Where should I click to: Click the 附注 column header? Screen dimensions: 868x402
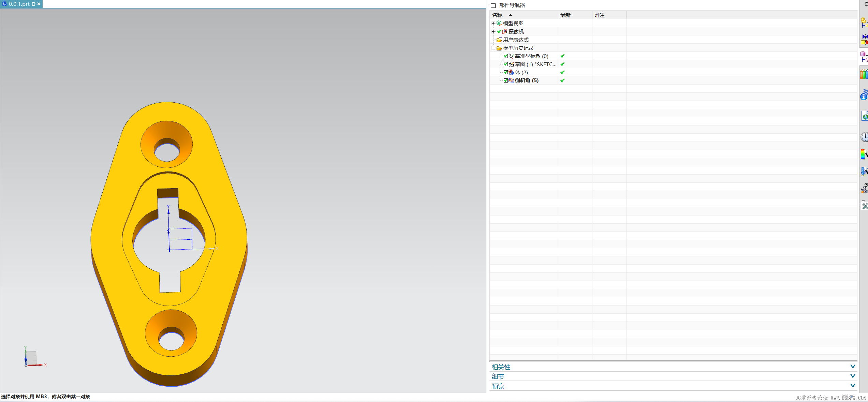point(609,15)
